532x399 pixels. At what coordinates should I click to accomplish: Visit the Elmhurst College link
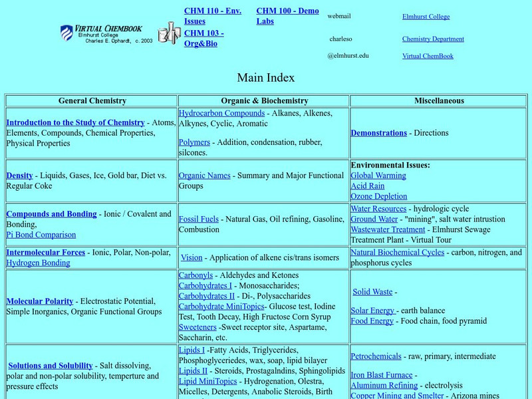[426, 16]
